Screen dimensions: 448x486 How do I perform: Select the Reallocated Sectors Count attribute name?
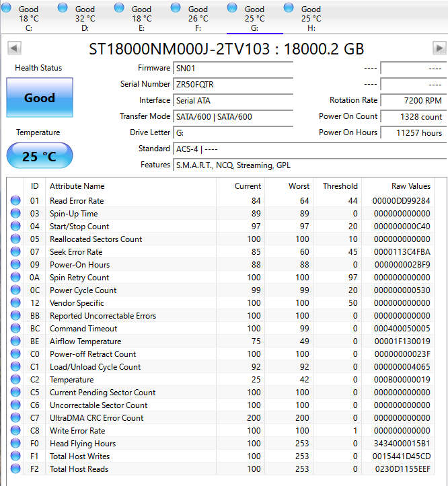coord(96,239)
